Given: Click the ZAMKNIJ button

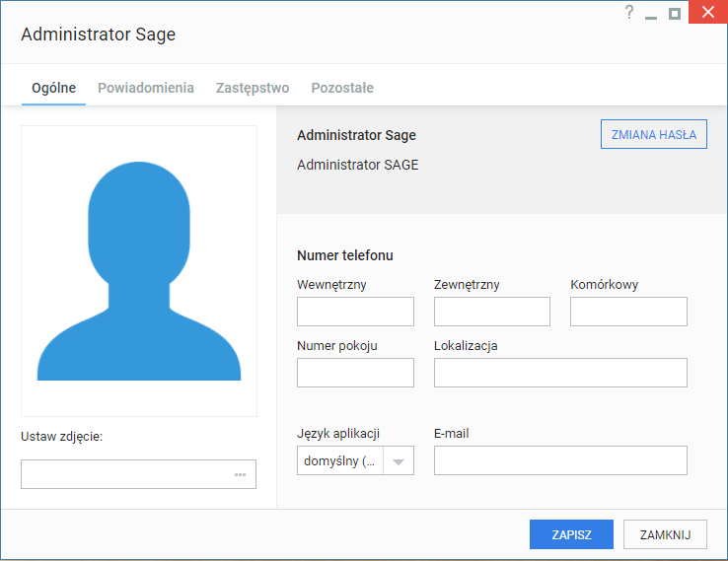Looking at the screenshot, I should [x=665, y=534].
